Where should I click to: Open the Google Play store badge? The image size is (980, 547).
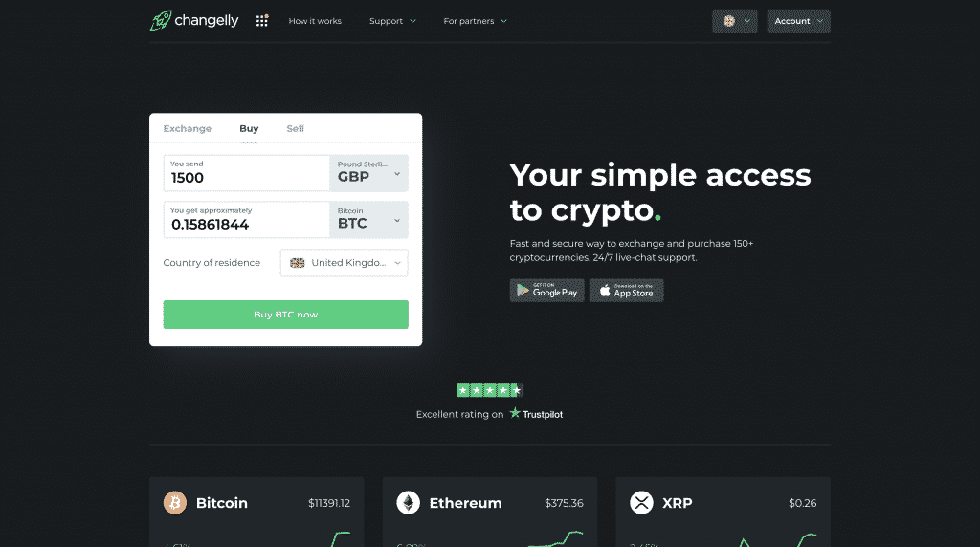(546, 291)
